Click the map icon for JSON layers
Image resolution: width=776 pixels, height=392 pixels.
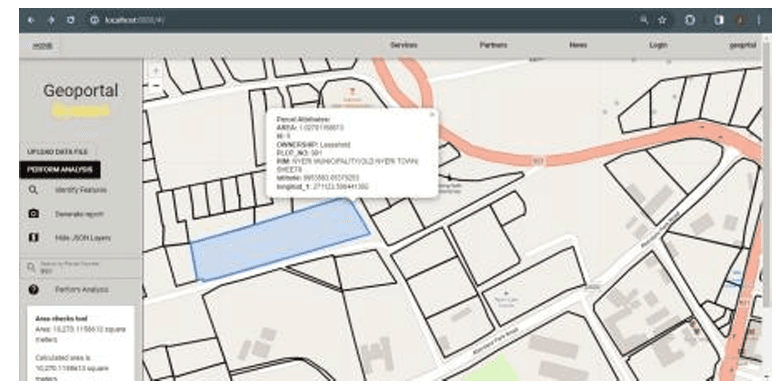(33, 238)
